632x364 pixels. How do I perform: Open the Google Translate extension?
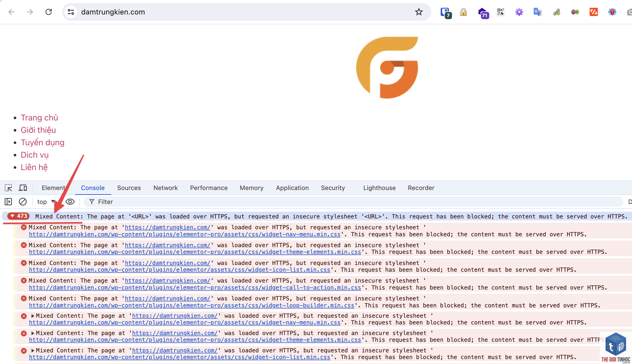click(538, 12)
